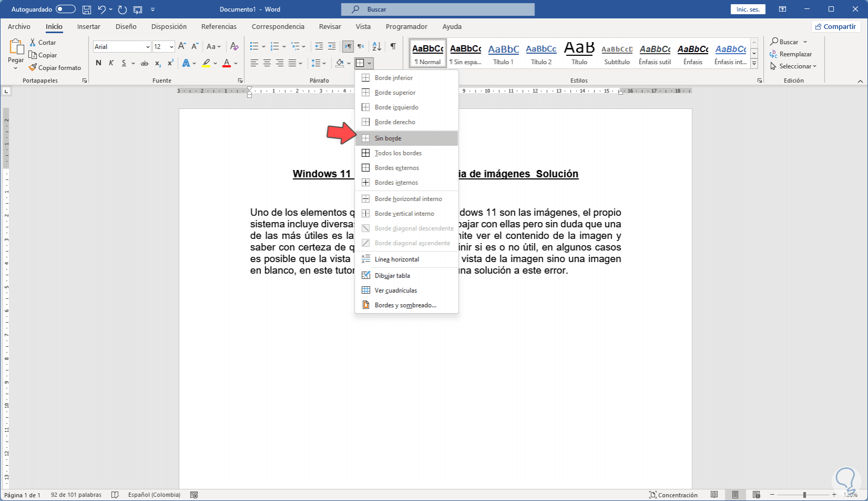Click the Compartir button
The width and height of the screenshot is (868, 501).
point(835,26)
